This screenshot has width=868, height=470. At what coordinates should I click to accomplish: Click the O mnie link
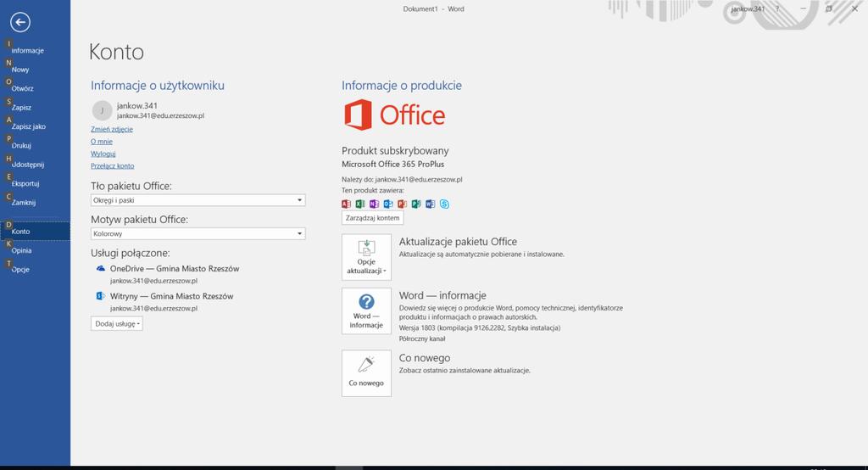pyautogui.click(x=102, y=142)
